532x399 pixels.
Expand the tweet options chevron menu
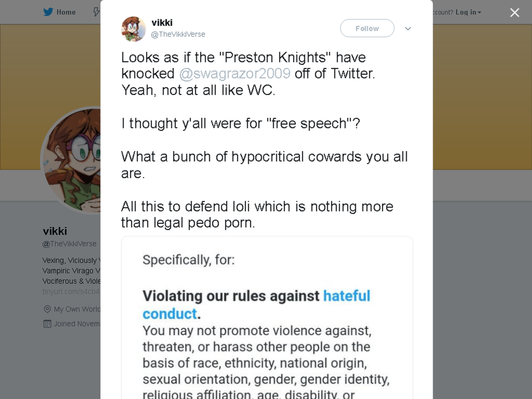tap(408, 29)
